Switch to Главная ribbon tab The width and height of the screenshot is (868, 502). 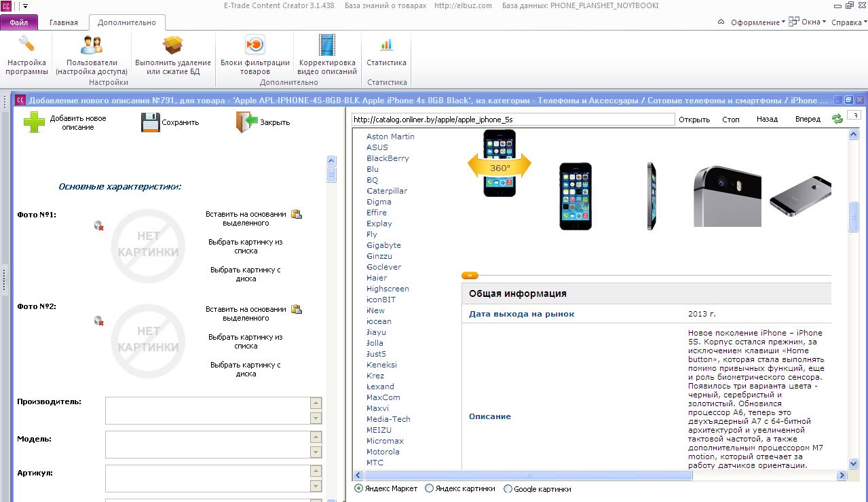(64, 22)
